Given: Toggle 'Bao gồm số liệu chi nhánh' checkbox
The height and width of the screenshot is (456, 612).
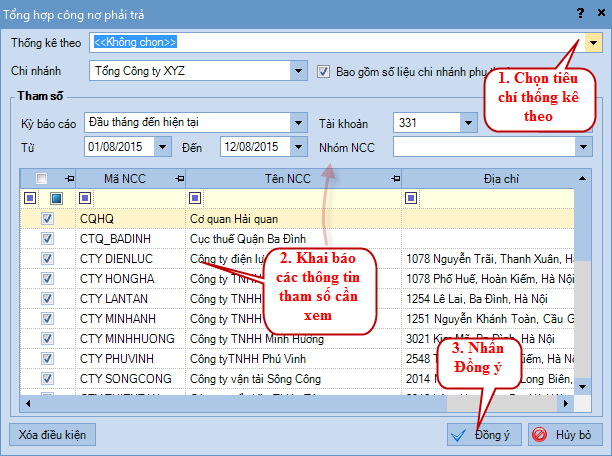Looking at the screenshot, I should click(324, 72).
